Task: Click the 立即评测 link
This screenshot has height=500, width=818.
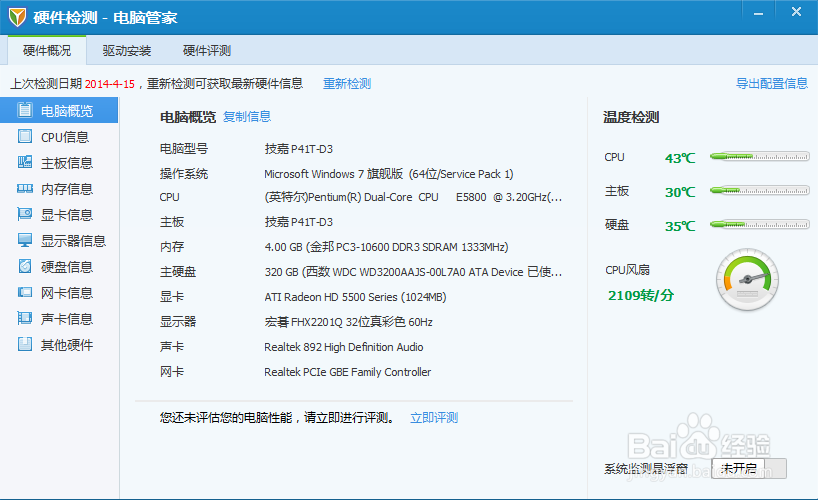Action: 434,418
